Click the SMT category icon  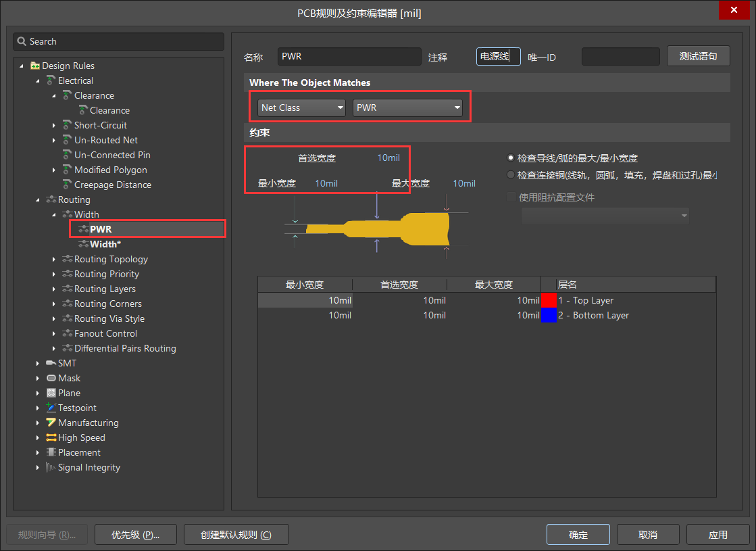51,363
